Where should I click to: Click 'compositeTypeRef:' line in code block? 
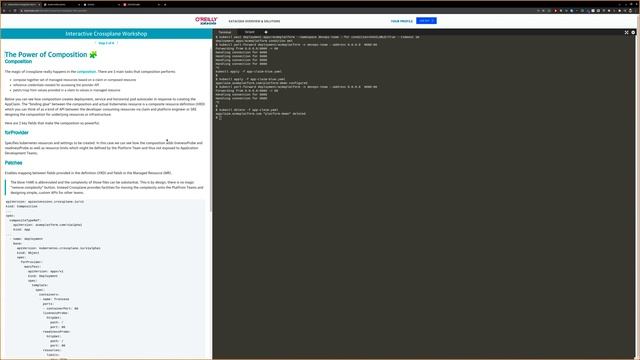pos(25,220)
